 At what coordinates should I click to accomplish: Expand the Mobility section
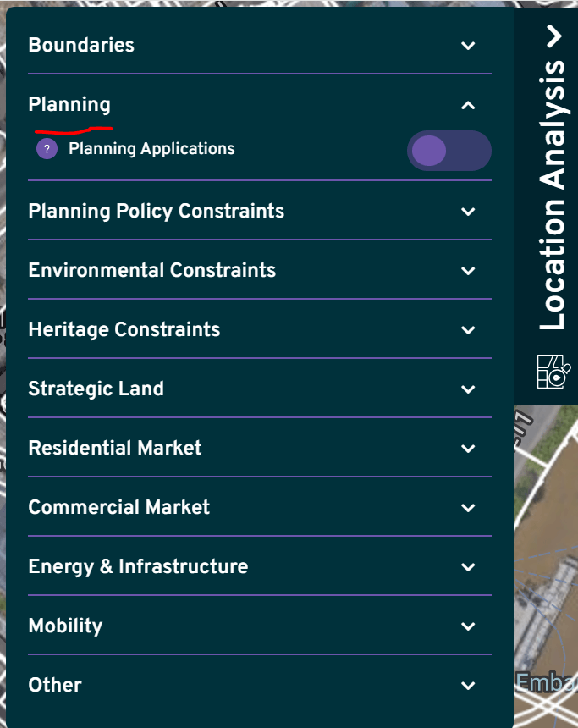click(x=468, y=626)
